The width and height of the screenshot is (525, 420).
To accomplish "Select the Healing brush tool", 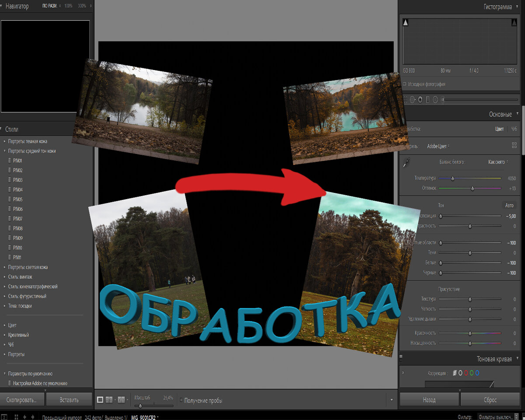I will 413,100.
